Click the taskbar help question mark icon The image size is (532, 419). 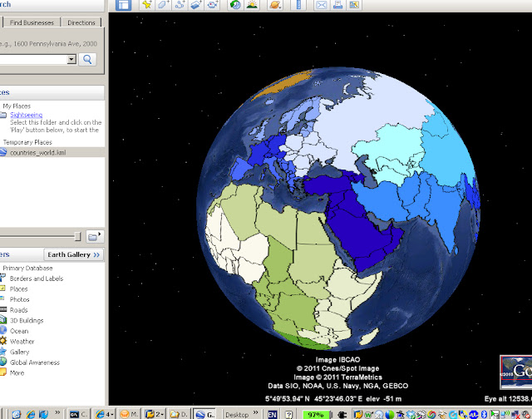pyautogui.click(x=288, y=415)
